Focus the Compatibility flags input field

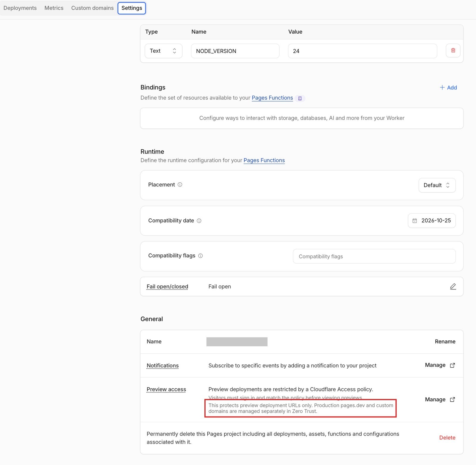(x=374, y=256)
